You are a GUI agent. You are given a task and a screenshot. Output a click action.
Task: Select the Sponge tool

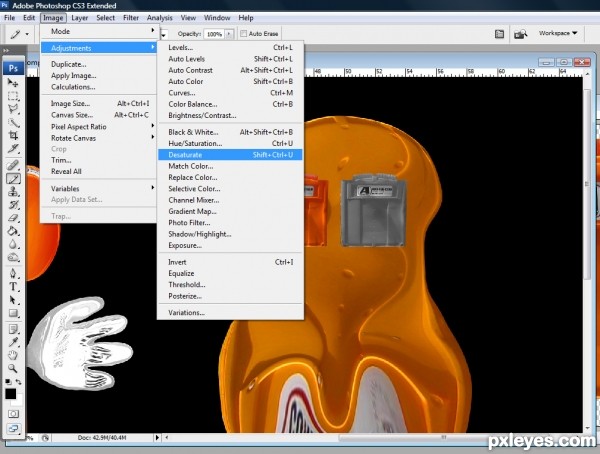pos(13,258)
